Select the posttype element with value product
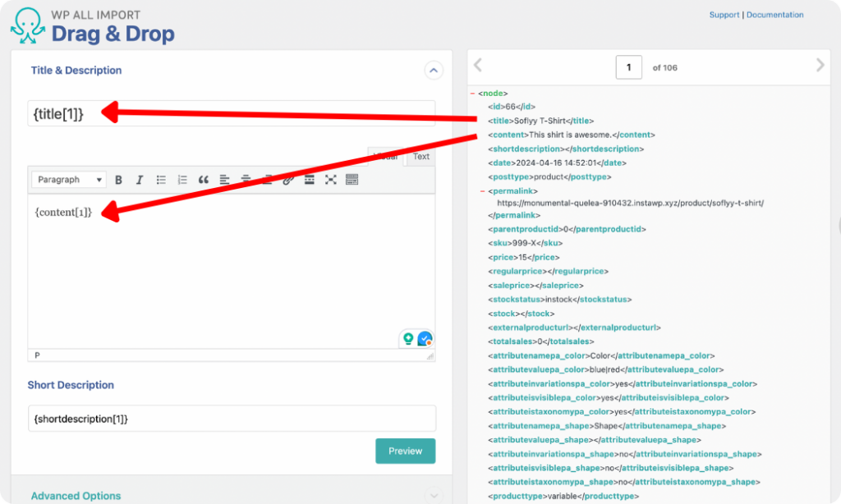Screen dimensions: 841x504 click(549, 176)
